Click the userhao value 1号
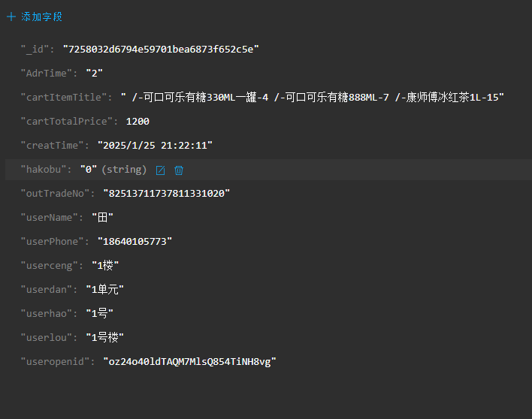Screen dimensions: 532x419 (x=99, y=314)
